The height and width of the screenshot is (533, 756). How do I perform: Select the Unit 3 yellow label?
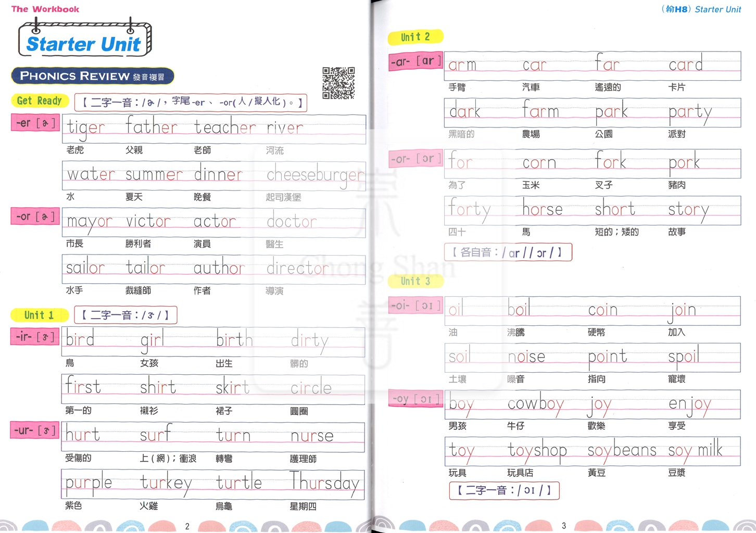pos(415,281)
